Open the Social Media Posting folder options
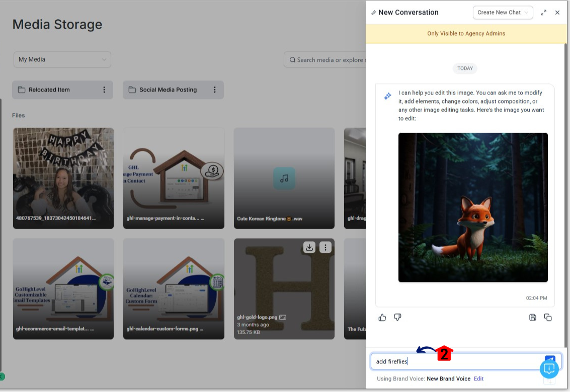Image resolution: width=570 pixels, height=392 pixels. point(215,90)
